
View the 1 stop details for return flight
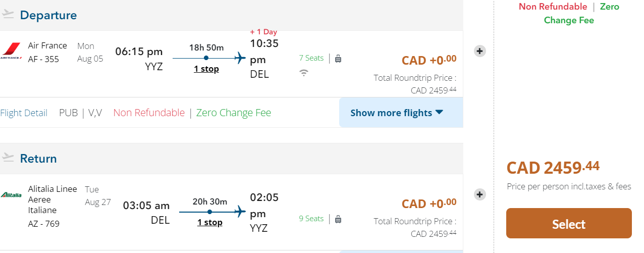tap(210, 222)
